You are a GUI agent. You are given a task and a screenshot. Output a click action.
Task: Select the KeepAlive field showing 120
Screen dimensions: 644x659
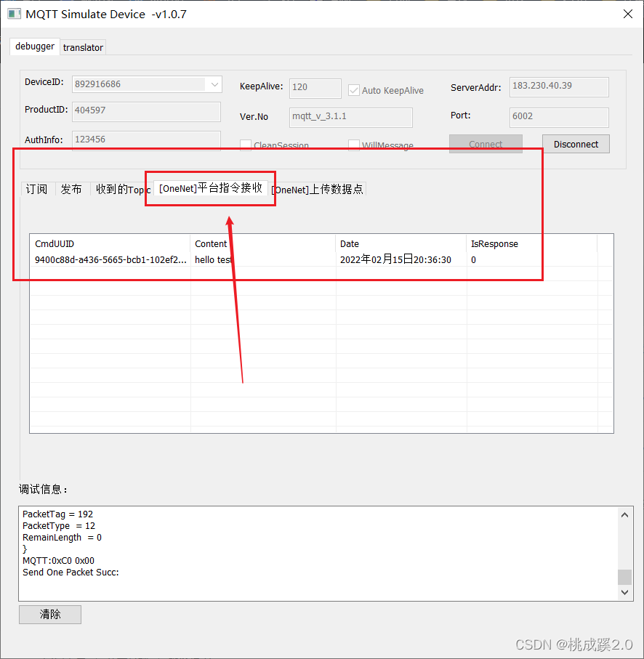[x=315, y=88]
